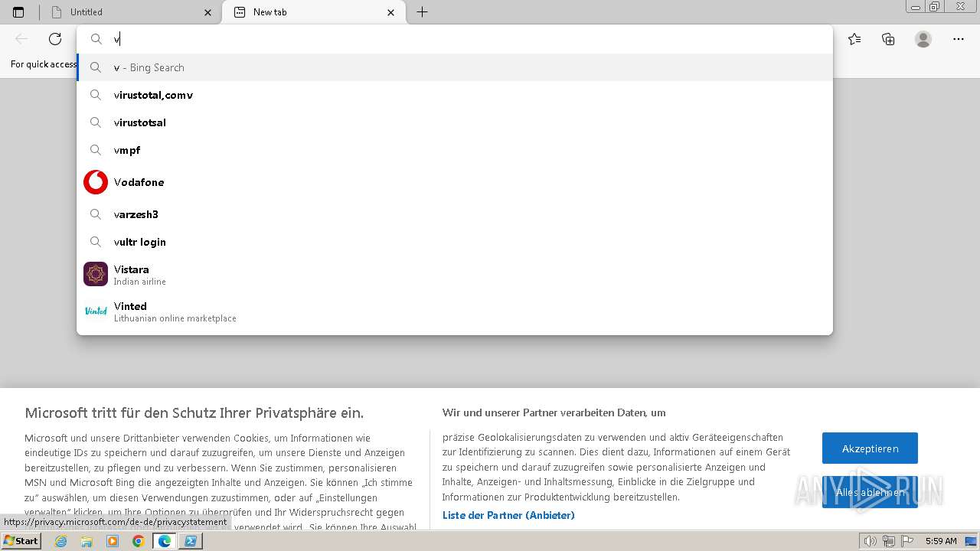Select Microsoft Edge taskbar icon
980x551 pixels.
tap(164, 541)
